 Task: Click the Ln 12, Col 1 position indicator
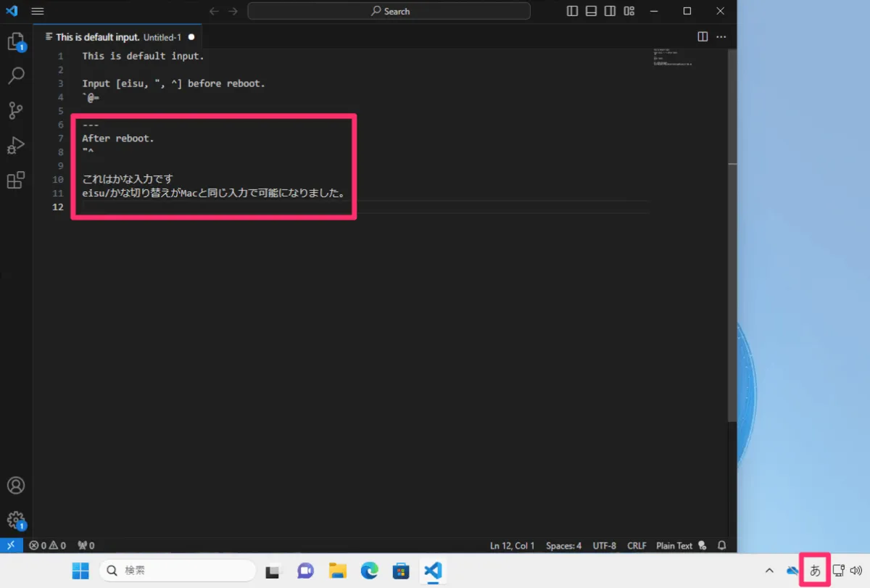512,545
